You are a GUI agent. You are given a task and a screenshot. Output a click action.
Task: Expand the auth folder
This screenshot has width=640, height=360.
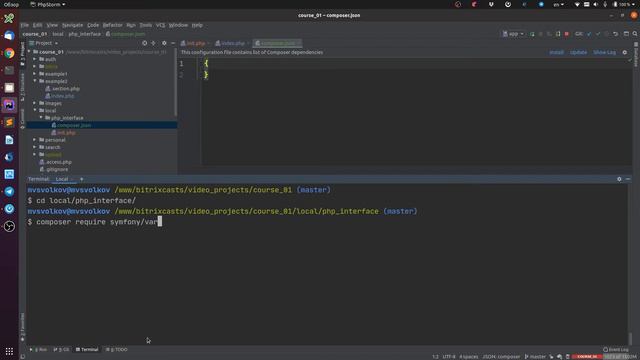(x=35, y=59)
